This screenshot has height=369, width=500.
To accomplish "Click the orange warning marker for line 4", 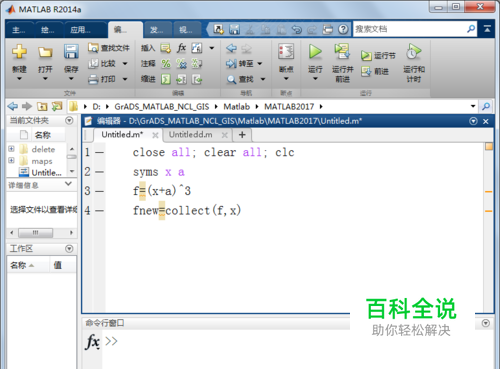I will [x=489, y=211].
